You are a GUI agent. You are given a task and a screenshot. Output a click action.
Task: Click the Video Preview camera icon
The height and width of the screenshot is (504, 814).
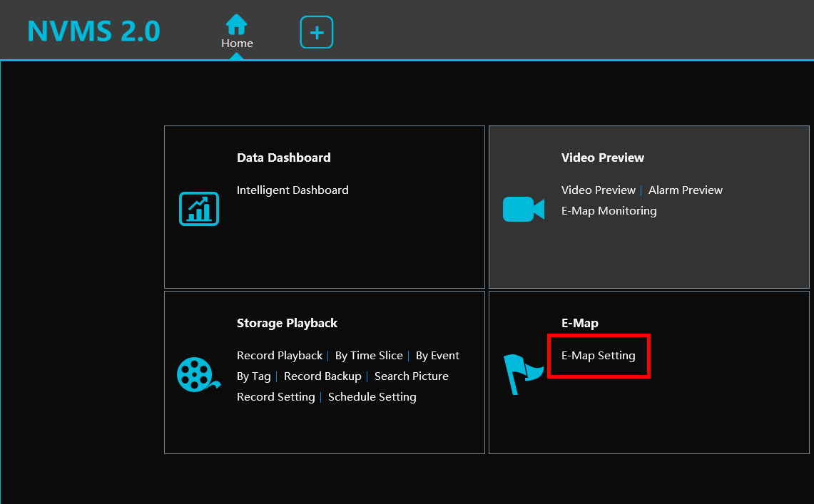[x=523, y=209]
